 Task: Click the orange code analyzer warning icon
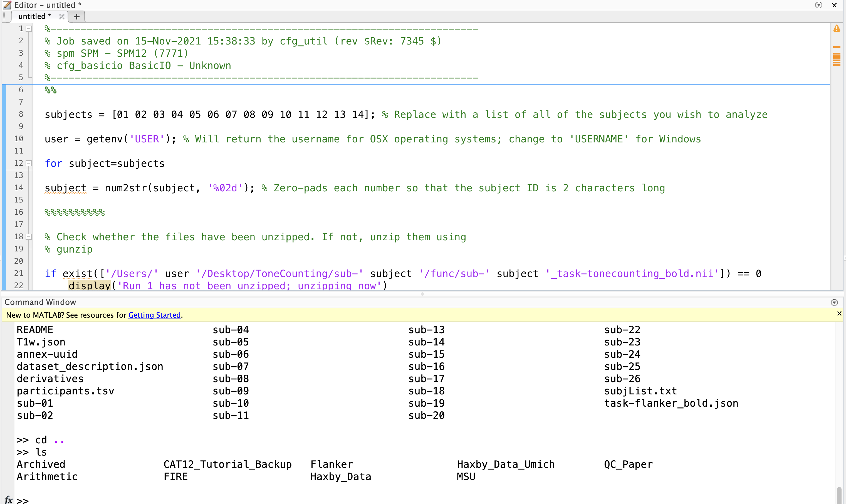(x=837, y=29)
